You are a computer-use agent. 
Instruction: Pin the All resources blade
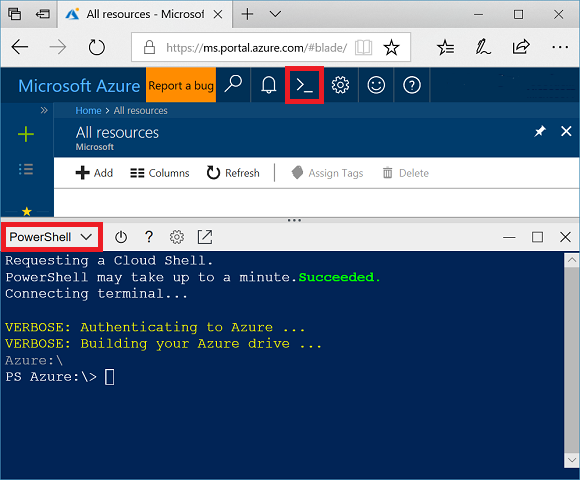point(540,131)
